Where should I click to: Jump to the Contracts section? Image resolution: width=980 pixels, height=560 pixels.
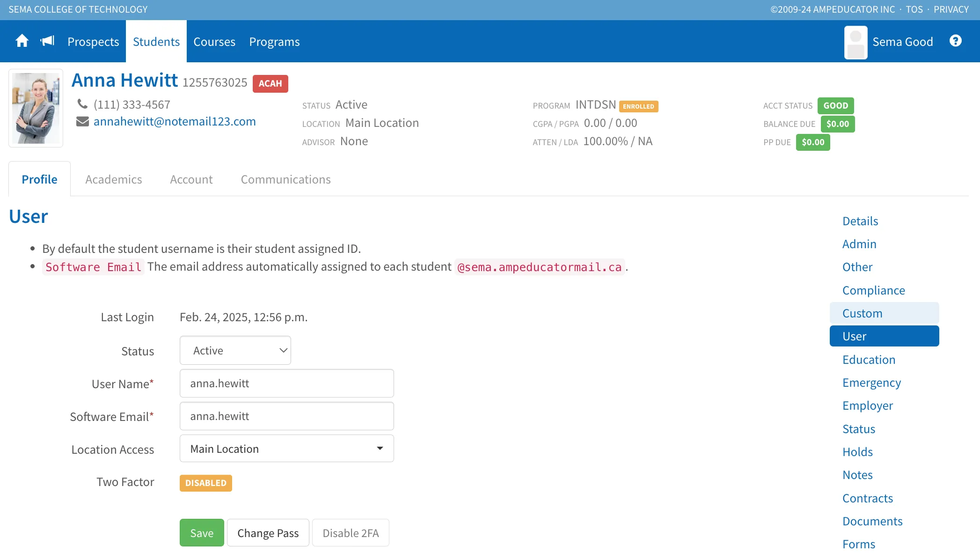point(868,498)
